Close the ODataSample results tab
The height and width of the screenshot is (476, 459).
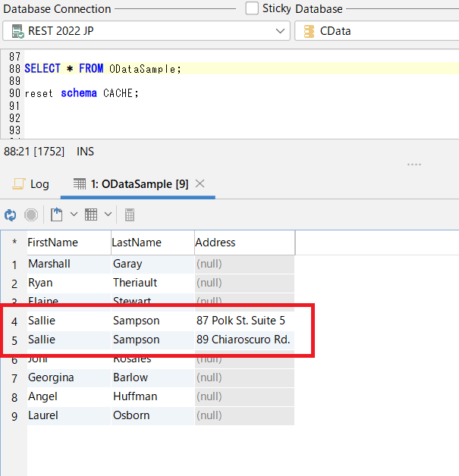(200, 183)
